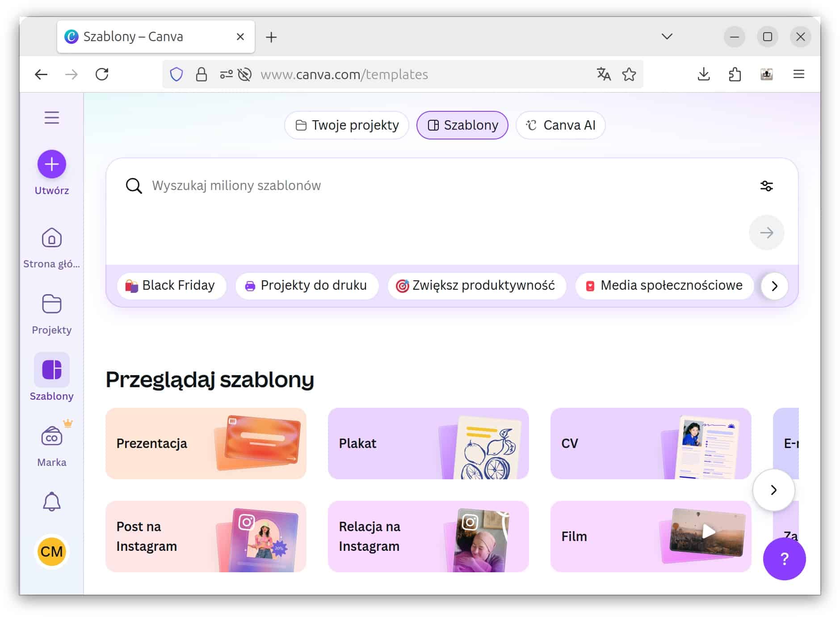This screenshot has width=840, height=617.
Task: Open the Plakat template card
Action: point(428,444)
